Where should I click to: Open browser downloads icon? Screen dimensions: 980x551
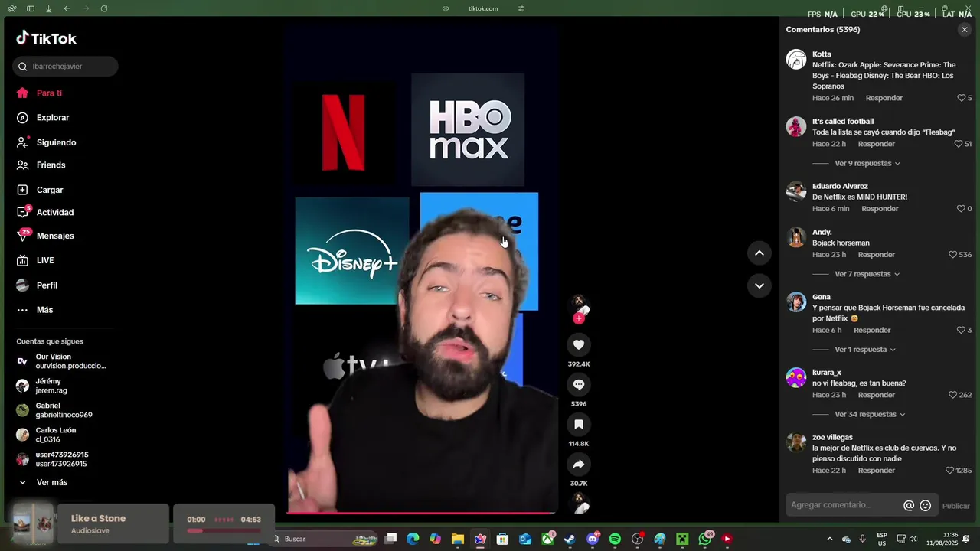coord(49,8)
